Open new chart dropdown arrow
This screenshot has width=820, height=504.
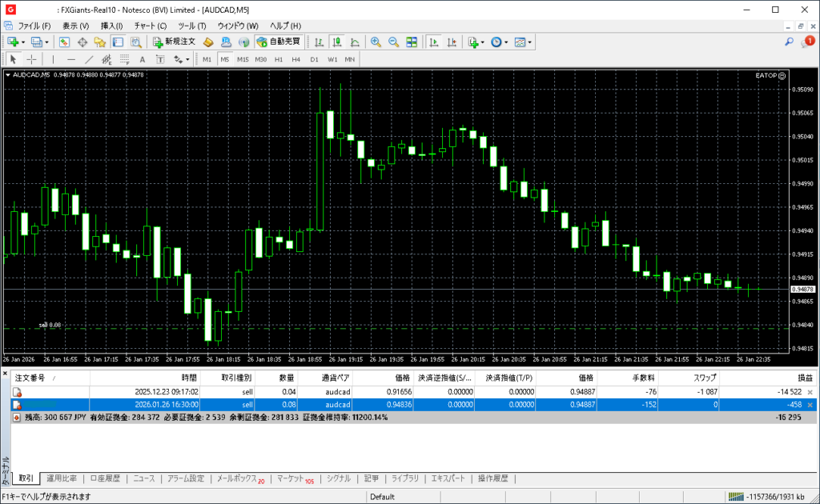[x=23, y=42]
